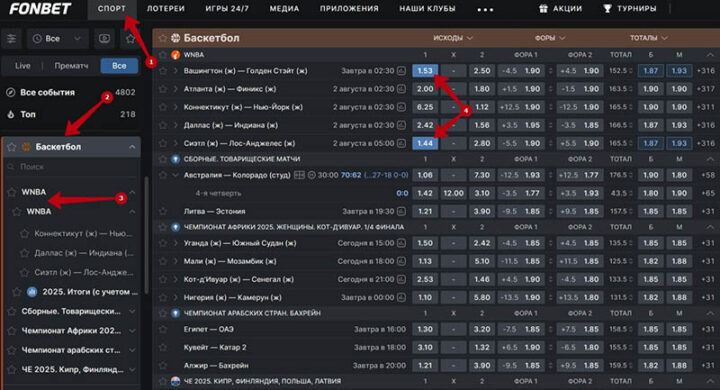Image resolution: width=720 pixels, height=390 pixels.
Task: Open the more menu three dots
Action: [485, 9]
